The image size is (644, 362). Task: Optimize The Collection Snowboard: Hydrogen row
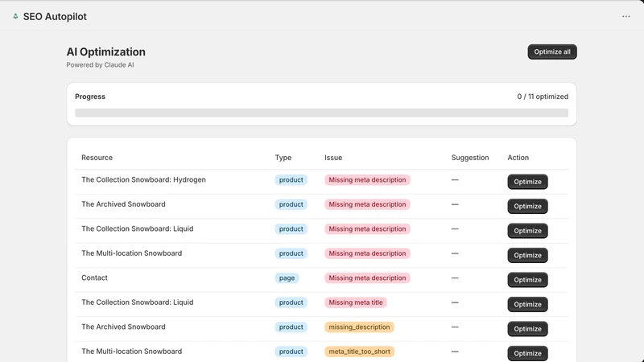coord(527,182)
